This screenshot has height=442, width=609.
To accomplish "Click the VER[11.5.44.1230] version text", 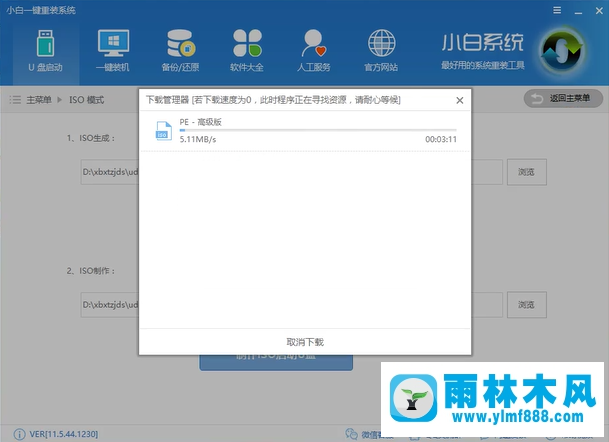I will [64, 434].
